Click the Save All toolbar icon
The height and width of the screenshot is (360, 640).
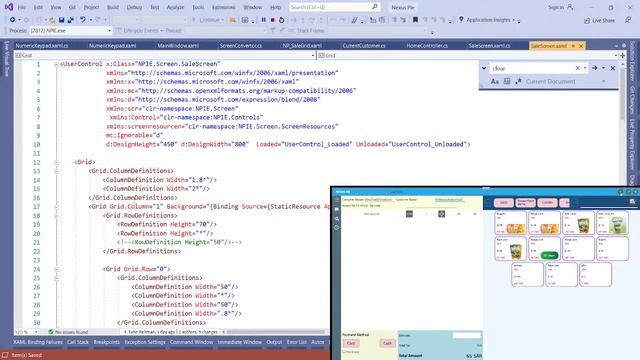(71, 20)
